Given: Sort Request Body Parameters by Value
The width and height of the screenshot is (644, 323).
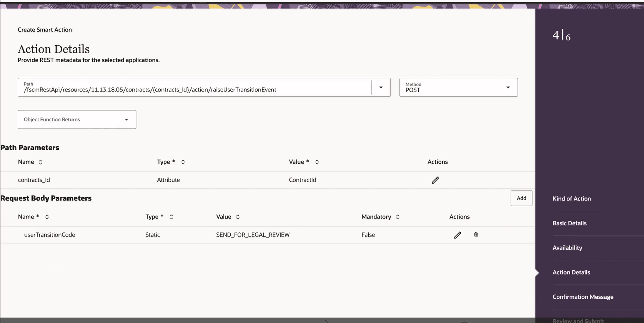Looking at the screenshot, I should pos(238,217).
